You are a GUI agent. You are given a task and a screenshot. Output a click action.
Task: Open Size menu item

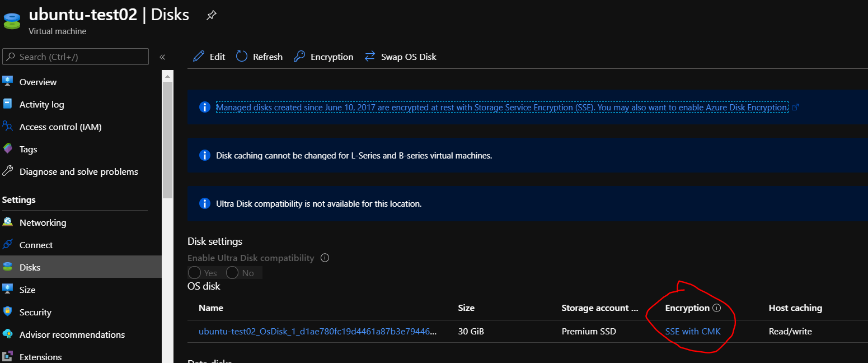(81, 290)
